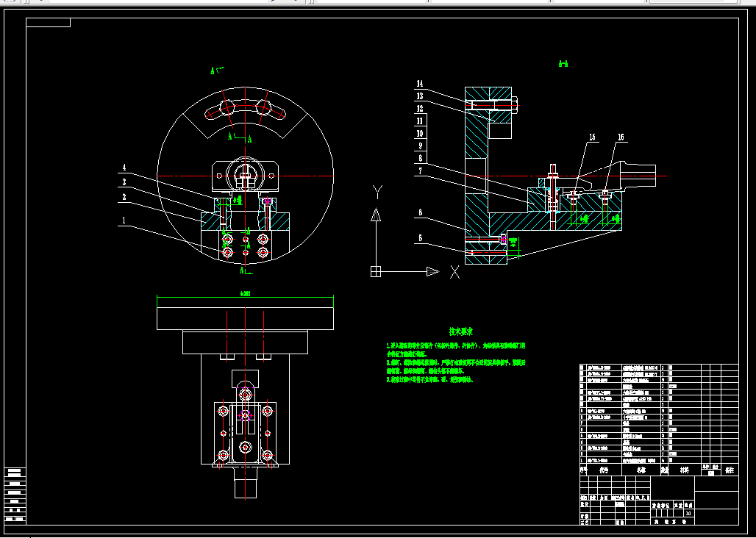Select the green diameter dimension above bottom view
The height and width of the screenshot is (538, 756).
(245, 293)
